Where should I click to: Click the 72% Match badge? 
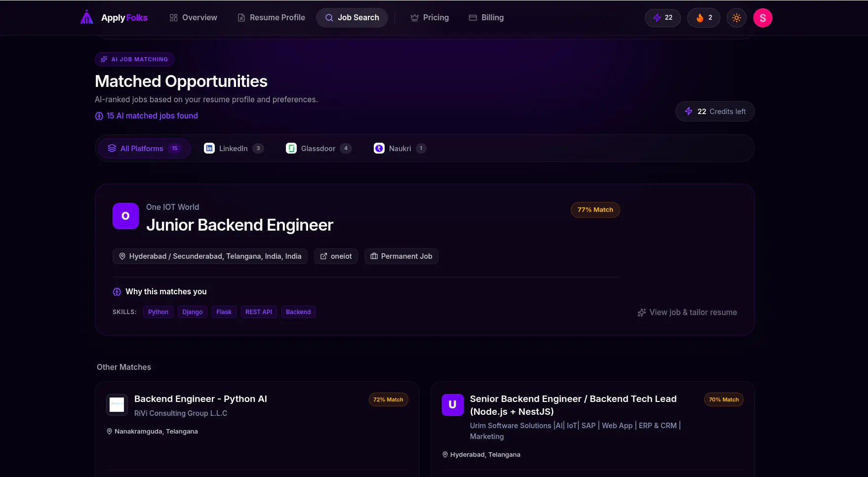coord(388,399)
